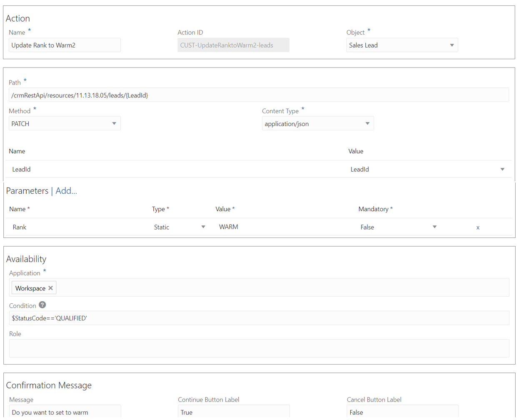
Task: Open the Condition help icon
Action: coord(42,305)
